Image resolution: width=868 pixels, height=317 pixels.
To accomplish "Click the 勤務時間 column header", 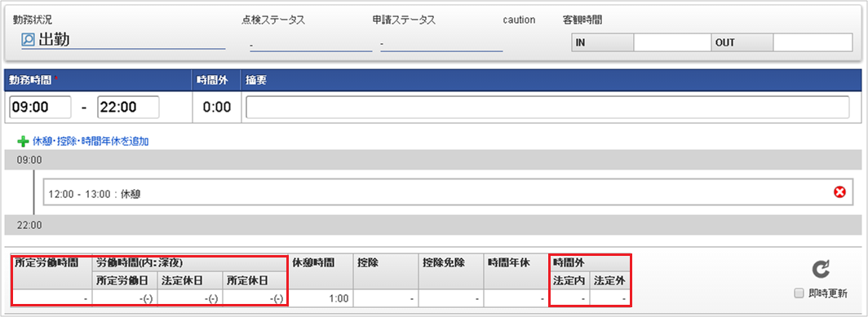I will click(97, 80).
